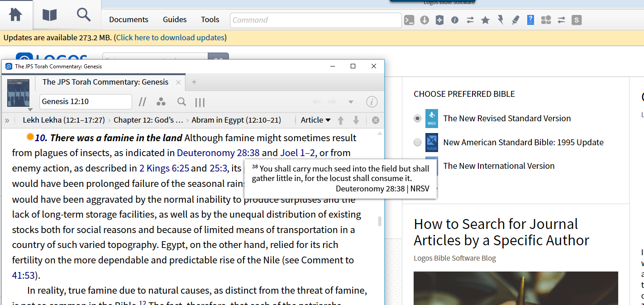This screenshot has width=644, height=305.
Task: Select New American Standard Bible radio
Action: (418, 143)
